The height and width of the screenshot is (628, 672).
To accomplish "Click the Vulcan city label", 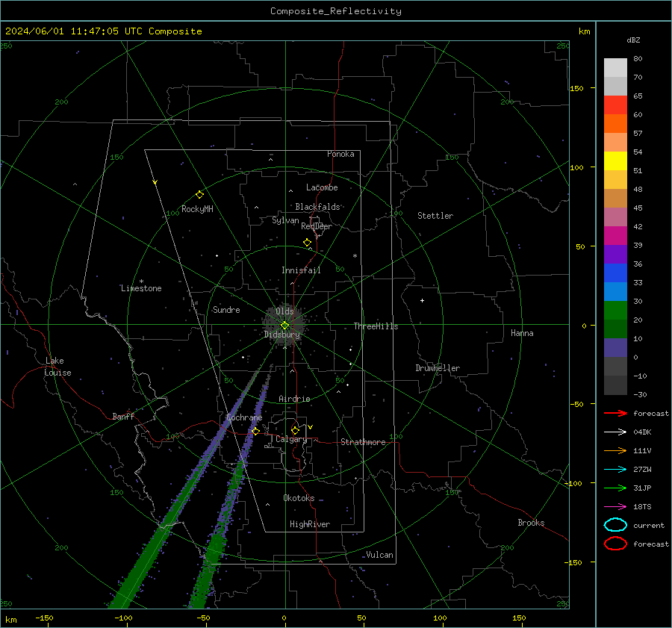I will pyautogui.click(x=379, y=555).
